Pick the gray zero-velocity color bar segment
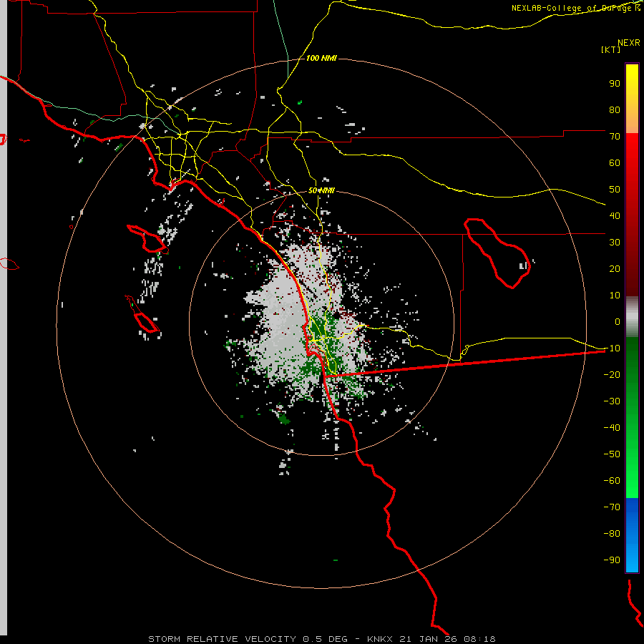644x644 pixels. pos(632,317)
